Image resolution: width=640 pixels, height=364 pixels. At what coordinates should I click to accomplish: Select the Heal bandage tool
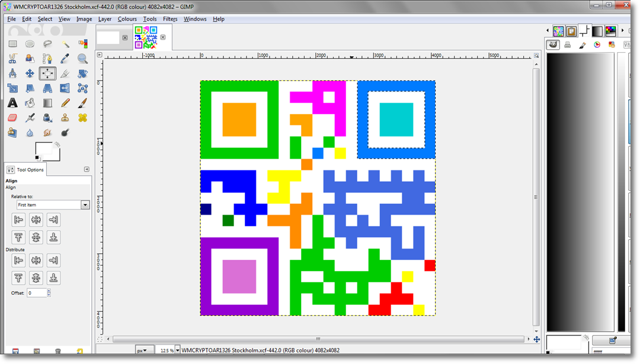[x=82, y=118]
